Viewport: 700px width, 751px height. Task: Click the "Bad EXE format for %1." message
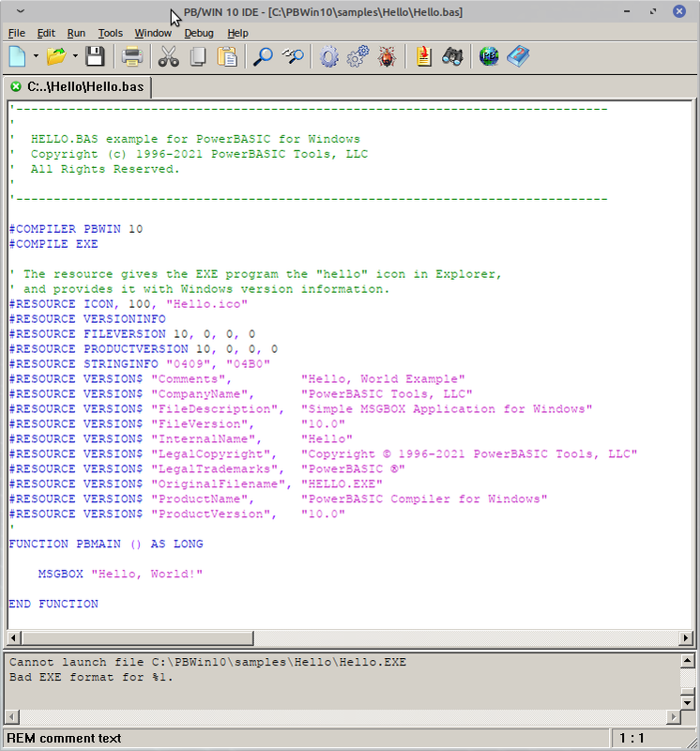91,677
